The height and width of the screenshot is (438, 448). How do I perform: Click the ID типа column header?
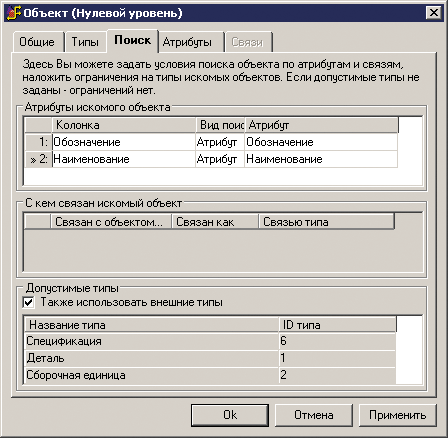(338, 325)
